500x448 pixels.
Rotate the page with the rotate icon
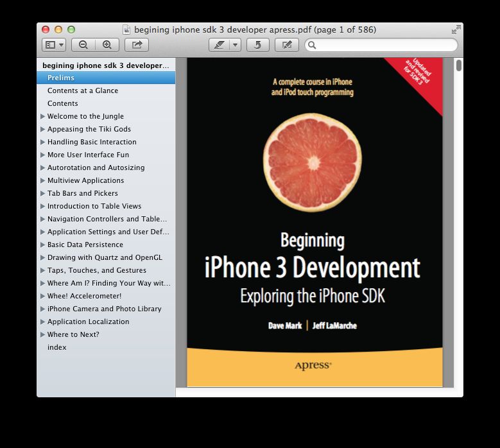coord(257,45)
